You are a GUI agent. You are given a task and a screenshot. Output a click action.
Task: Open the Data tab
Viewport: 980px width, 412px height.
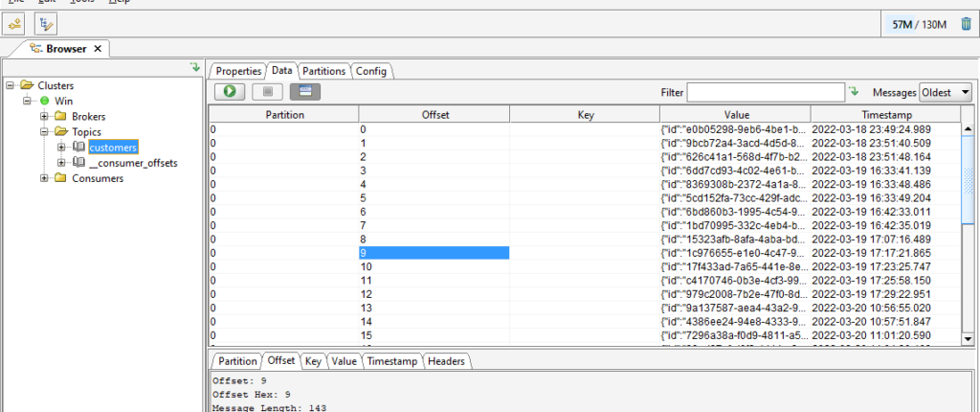(282, 71)
